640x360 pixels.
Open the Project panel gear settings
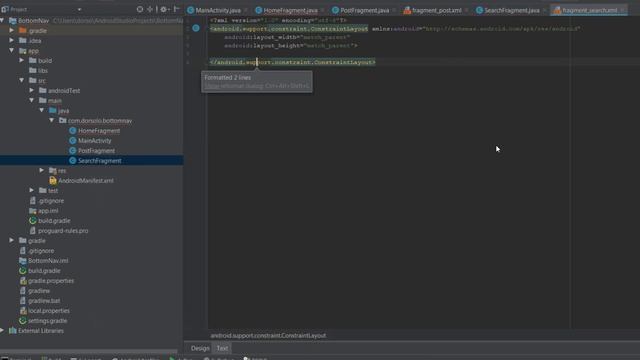[x=164, y=9]
